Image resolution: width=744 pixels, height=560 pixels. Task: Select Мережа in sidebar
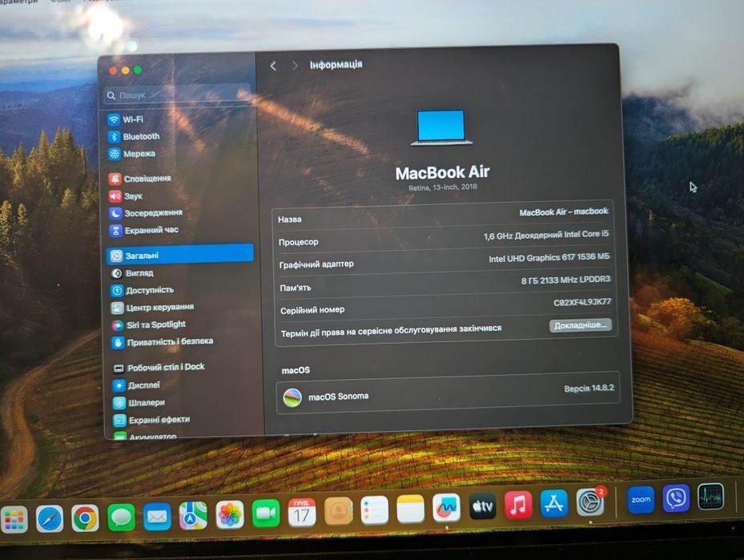click(132, 154)
